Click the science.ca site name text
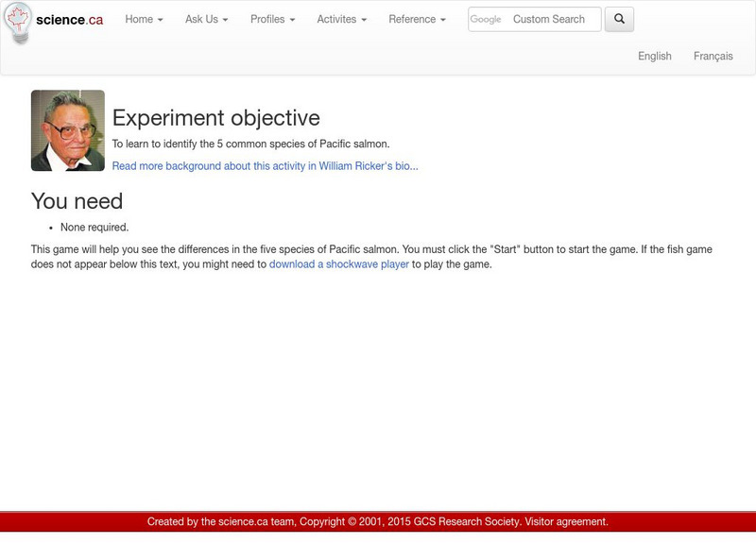Screen dimensions: 756x543 click(x=69, y=20)
